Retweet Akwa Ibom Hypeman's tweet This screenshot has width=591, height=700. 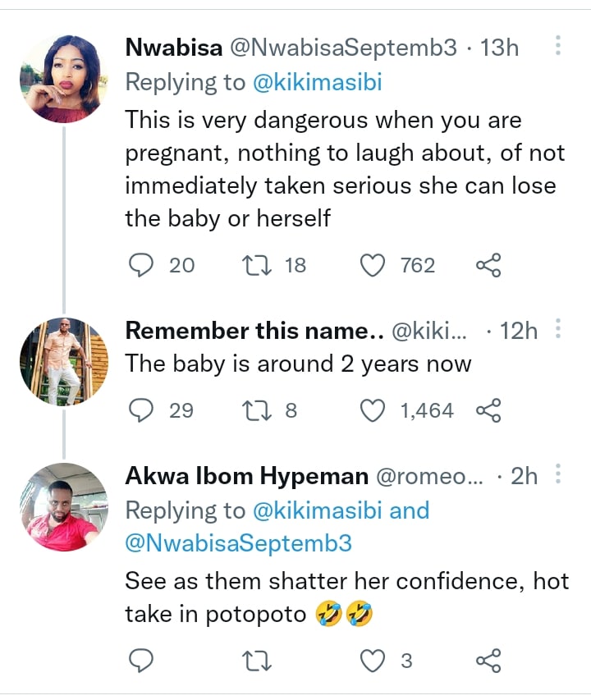pyautogui.click(x=259, y=661)
